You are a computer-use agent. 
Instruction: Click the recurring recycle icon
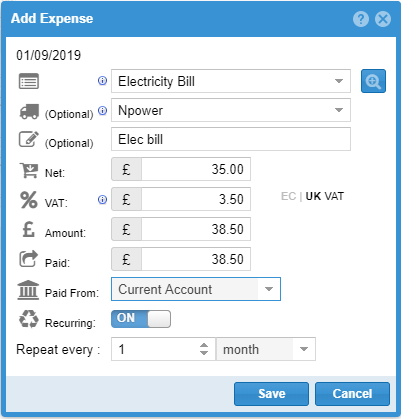tap(29, 319)
